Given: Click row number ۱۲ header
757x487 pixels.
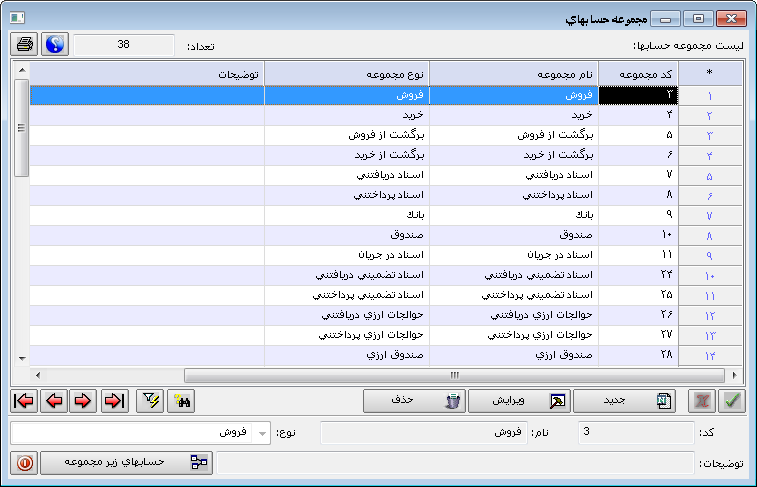Looking at the screenshot, I should 710,316.
